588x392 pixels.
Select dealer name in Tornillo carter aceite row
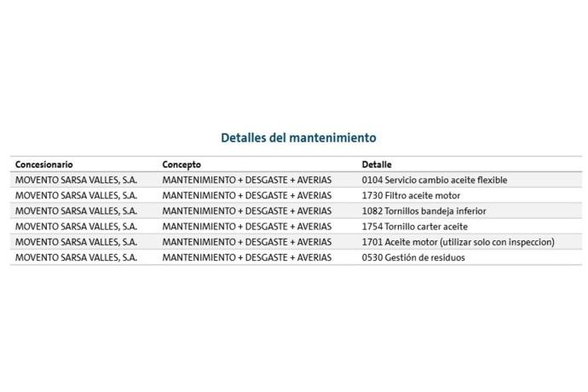point(76,226)
